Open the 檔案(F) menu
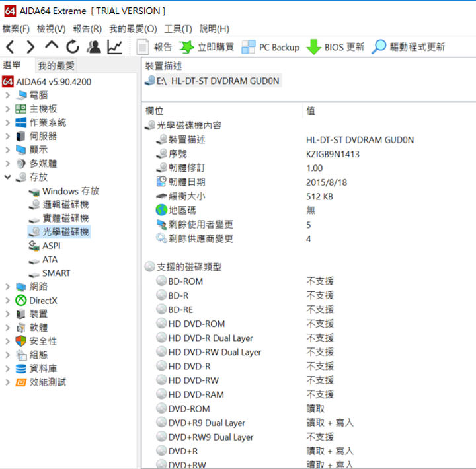The height and width of the screenshot is (469, 476). 17,28
